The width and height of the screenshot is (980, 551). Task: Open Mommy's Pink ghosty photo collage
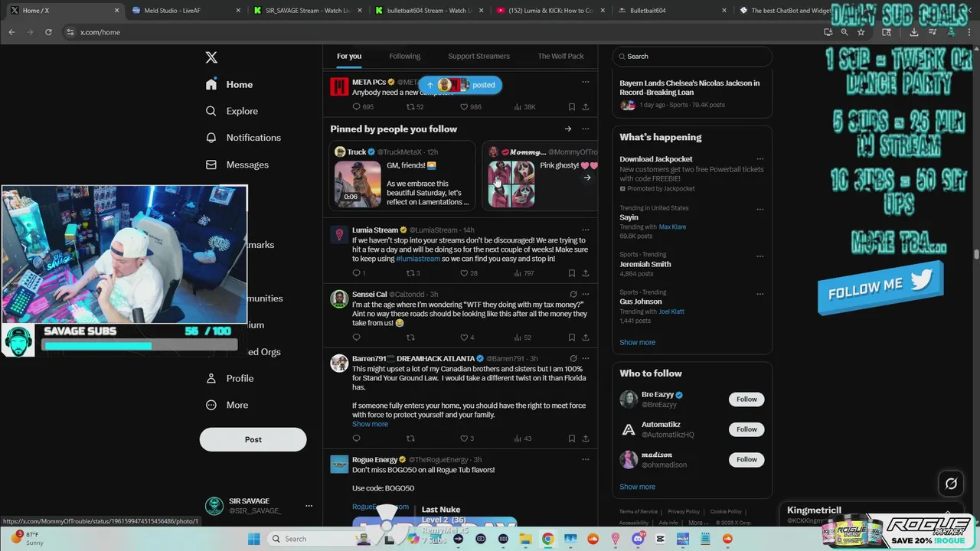pyautogui.click(x=511, y=184)
